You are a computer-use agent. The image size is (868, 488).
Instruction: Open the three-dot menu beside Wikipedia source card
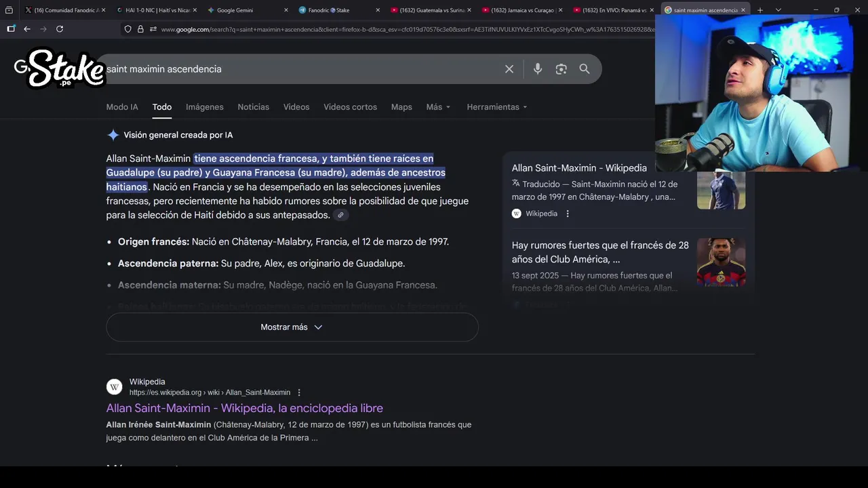click(x=568, y=213)
